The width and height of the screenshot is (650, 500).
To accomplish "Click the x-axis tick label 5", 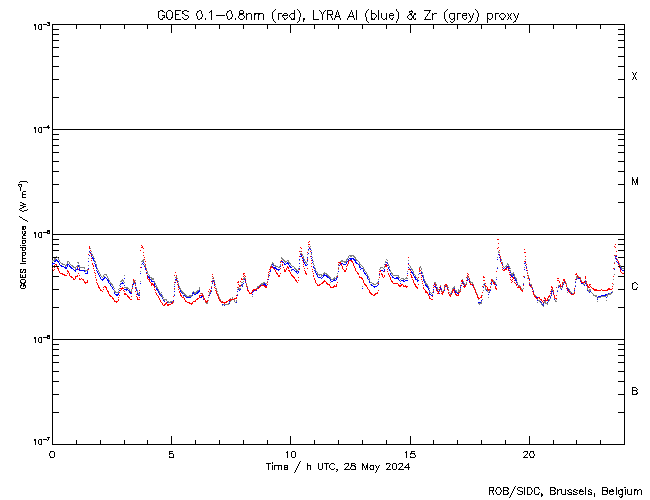I will (171, 453).
